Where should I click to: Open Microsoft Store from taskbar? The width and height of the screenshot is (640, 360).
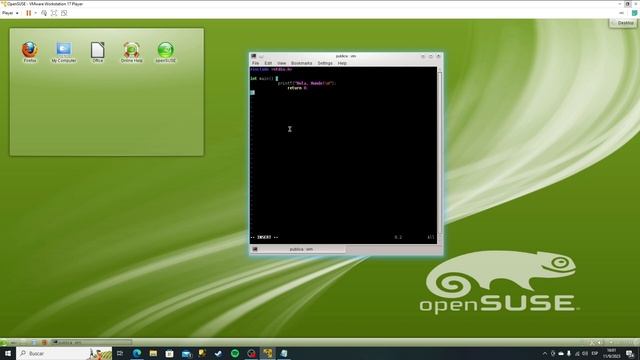pyautogui.click(x=169, y=353)
